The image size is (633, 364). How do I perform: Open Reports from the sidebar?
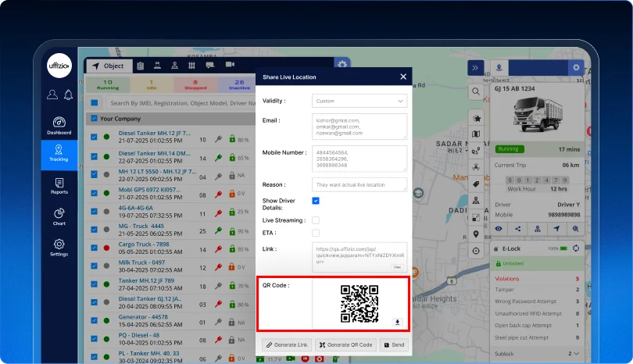pyautogui.click(x=59, y=186)
